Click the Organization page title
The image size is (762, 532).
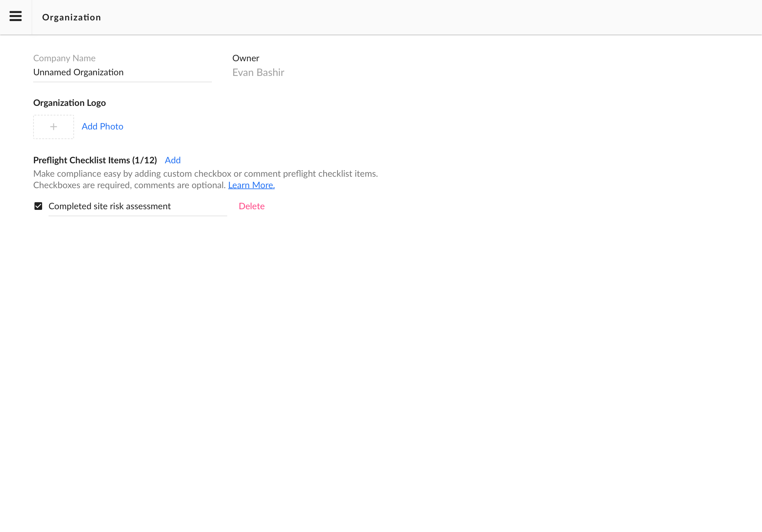click(72, 17)
